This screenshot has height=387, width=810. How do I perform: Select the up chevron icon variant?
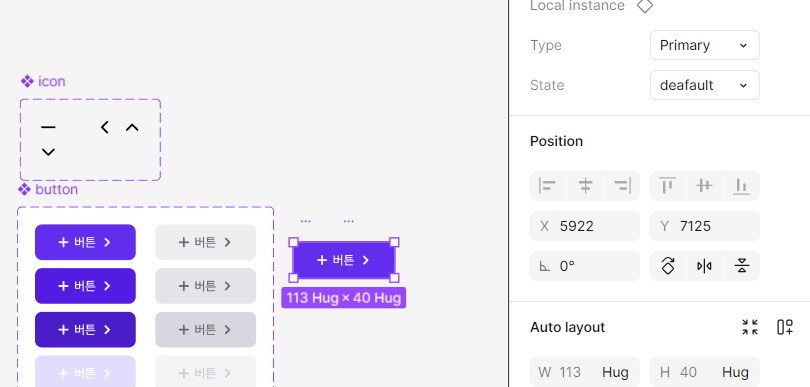tap(132, 127)
